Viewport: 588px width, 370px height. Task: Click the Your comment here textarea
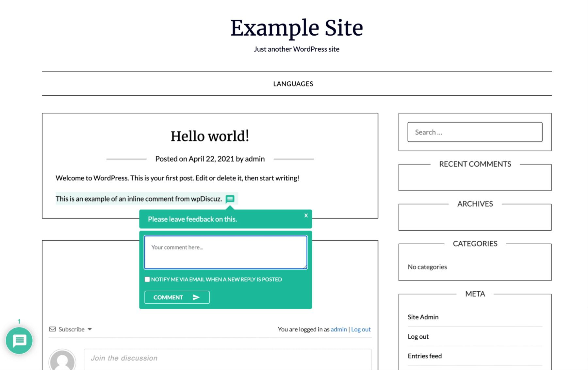tap(225, 251)
